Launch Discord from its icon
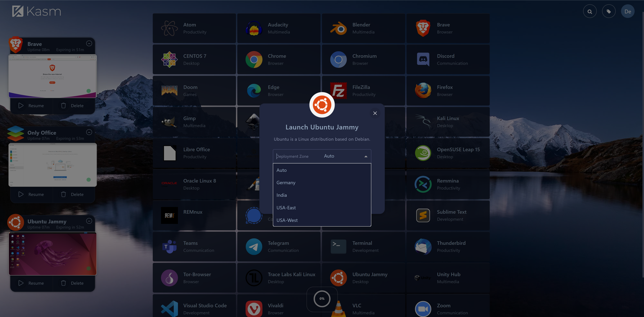This screenshot has height=317, width=644. (423, 59)
